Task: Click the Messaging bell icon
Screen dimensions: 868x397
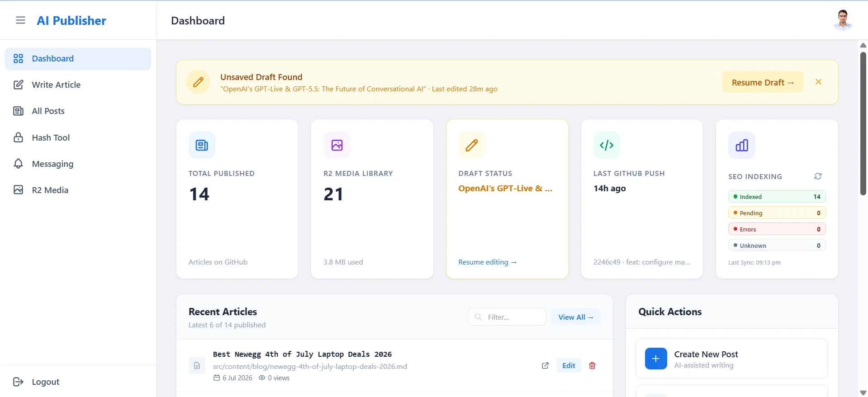Action: [x=18, y=164]
